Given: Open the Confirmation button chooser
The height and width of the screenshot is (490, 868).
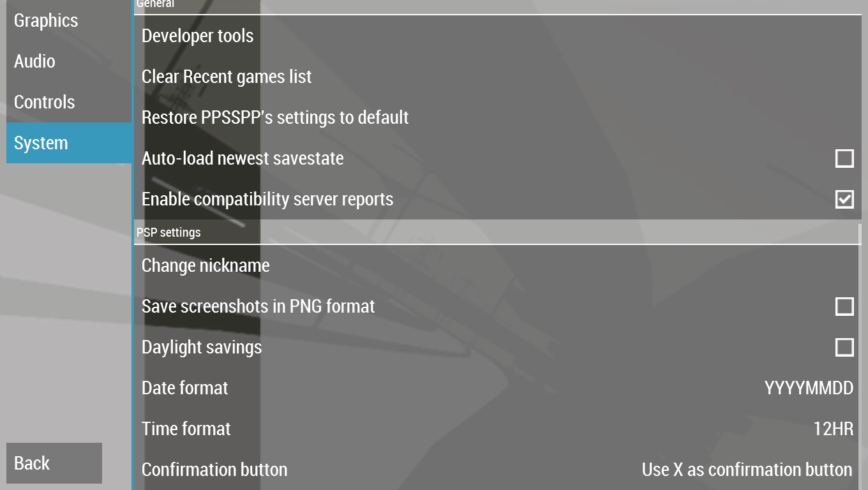Looking at the screenshot, I should [x=747, y=470].
